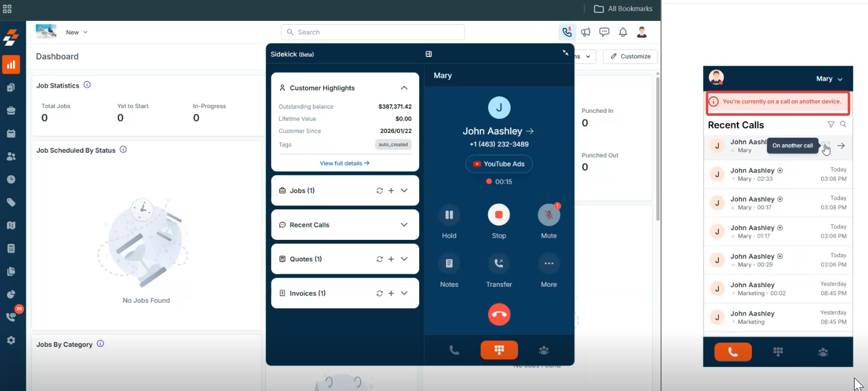This screenshot has width=868, height=391.
Task: Open the Mary user dropdown in right window
Action: pyautogui.click(x=829, y=79)
